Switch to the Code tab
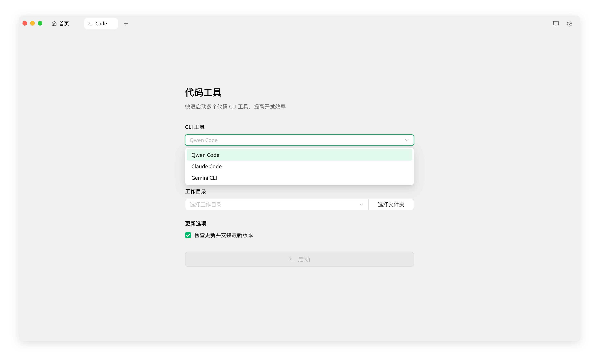The image size is (599, 364). [101, 24]
